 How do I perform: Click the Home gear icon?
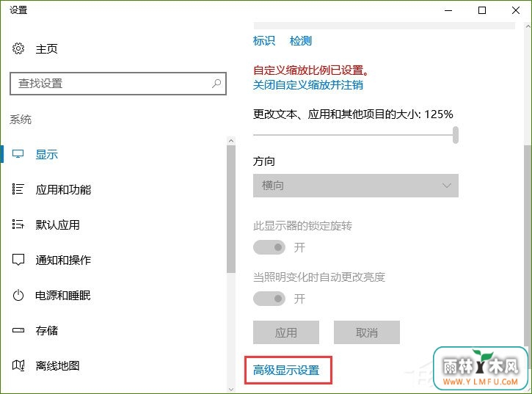tap(18, 48)
